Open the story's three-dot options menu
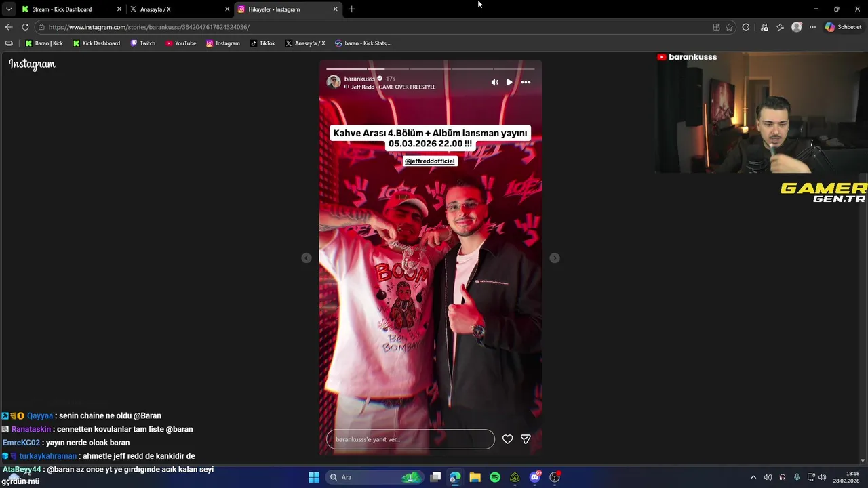Viewport: 868px width, 488px height. pyautogui.click(x=526, y=82)
